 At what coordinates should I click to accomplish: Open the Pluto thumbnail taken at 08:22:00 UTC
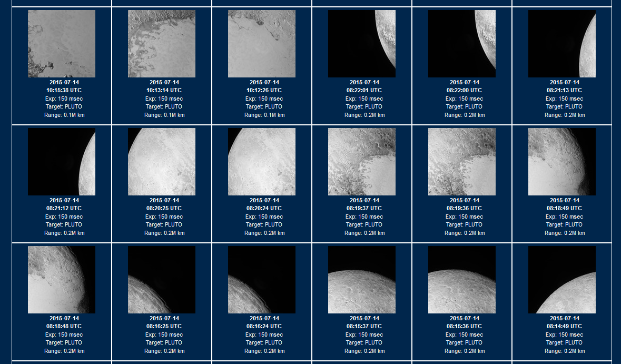click(x=462, y=44)
